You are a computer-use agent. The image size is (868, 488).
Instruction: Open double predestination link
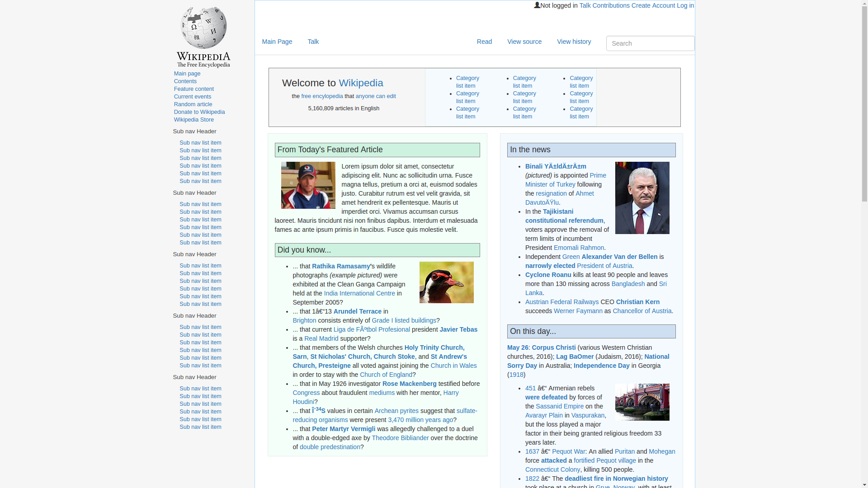pos(330,447)
